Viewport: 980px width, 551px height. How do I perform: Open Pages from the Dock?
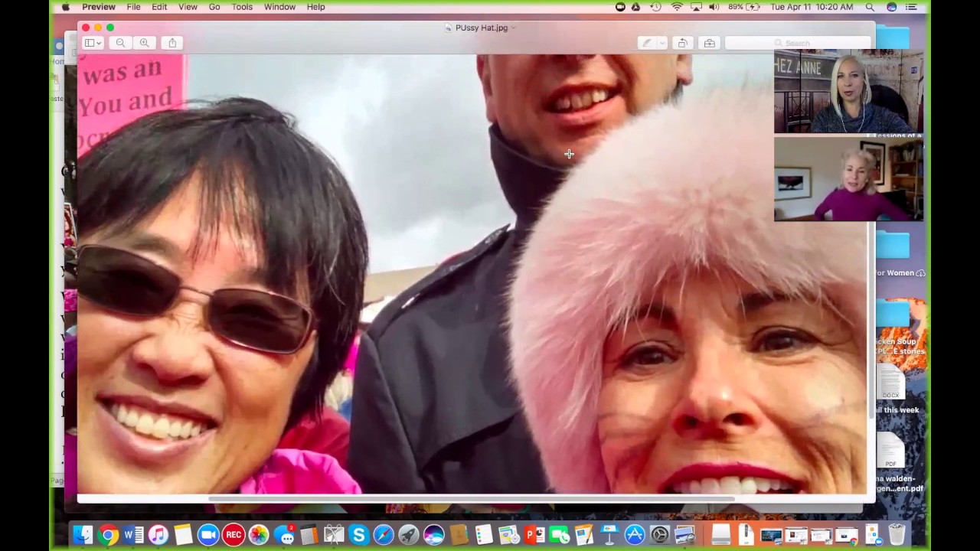coord(584,534)
